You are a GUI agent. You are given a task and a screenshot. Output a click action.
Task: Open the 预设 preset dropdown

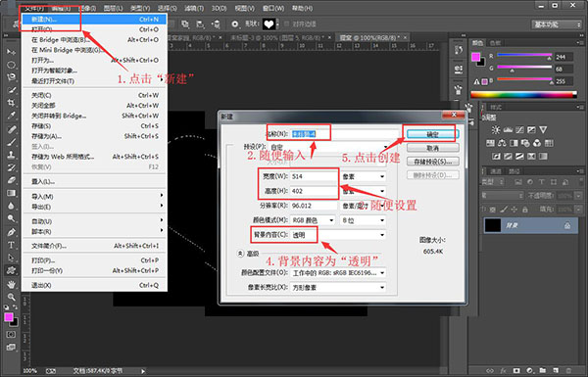pos(328,147)
